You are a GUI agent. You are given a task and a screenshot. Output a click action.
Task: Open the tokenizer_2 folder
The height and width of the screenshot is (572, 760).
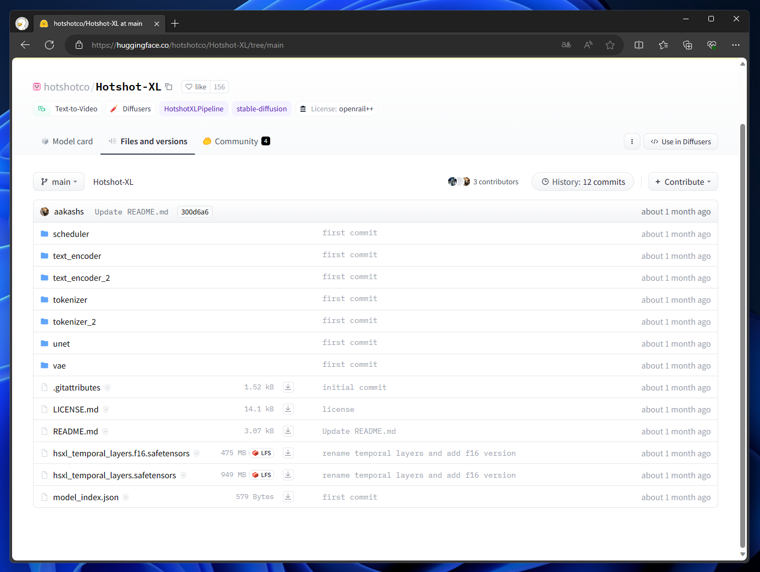pyautogui.click(x=75, y=321)
